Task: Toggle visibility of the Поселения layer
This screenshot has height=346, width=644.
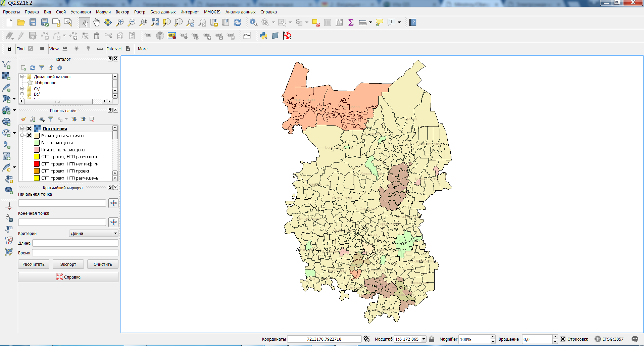Action: pos(29,129)
